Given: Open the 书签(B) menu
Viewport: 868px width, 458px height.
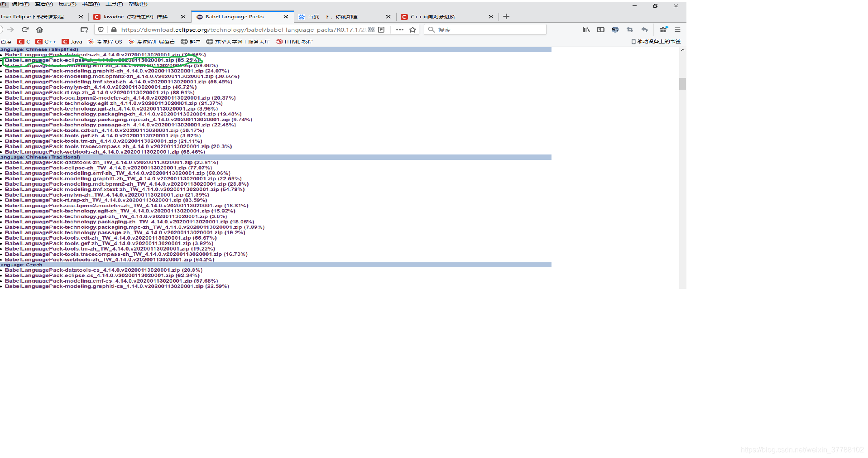Looking at the screenshot, I should point(91,4).
